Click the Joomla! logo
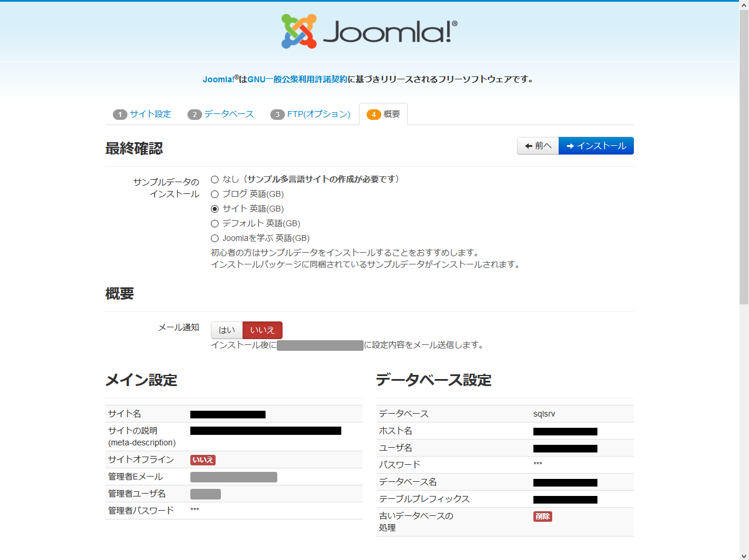This screenshot has width=749, height=560. [x=369, y=31]
